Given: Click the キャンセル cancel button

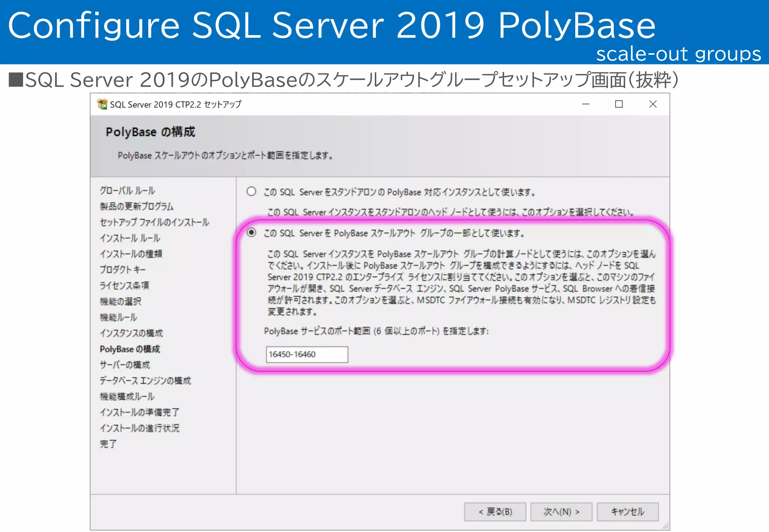Looking at the screenshot, I should pos(627,512).
